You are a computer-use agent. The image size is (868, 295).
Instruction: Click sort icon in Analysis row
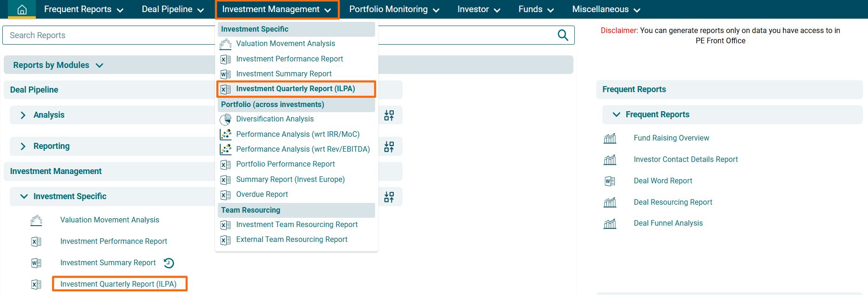pos(389,115)
